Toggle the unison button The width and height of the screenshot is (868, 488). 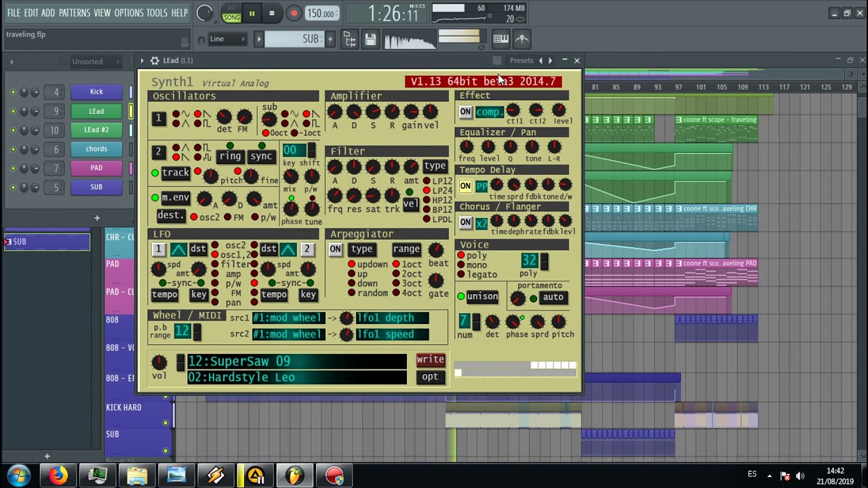click(x=482, y=297)
